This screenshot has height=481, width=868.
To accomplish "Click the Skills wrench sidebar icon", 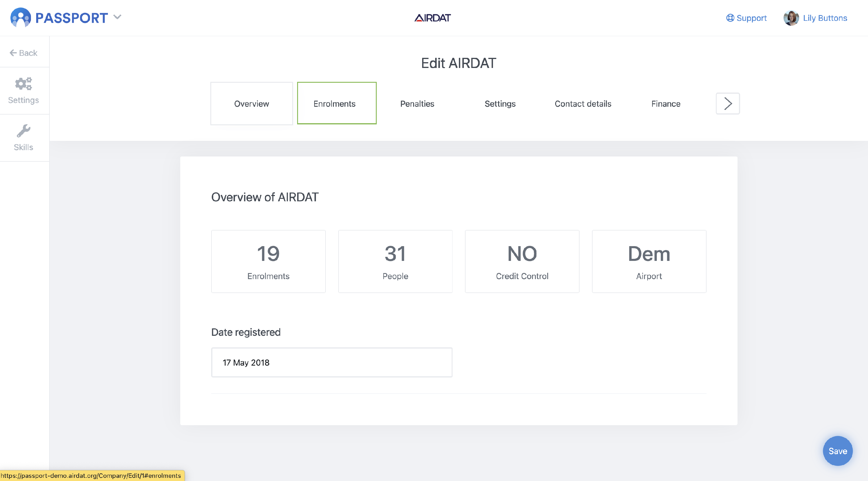I will click(x=23, y=131).
